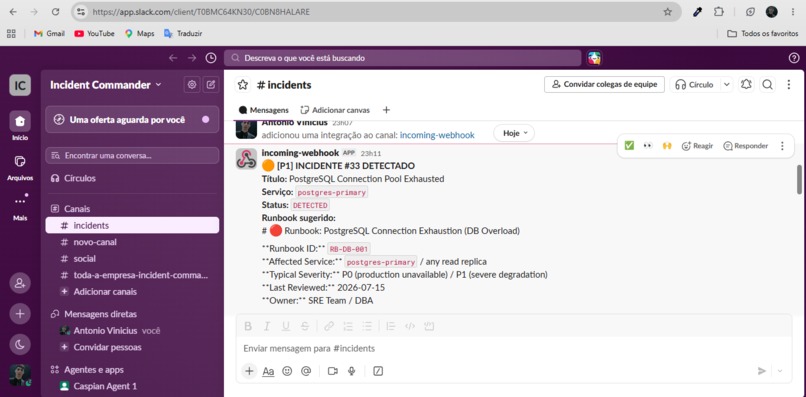Open the Slack AI icon beside search
806x397 pixels.
point(595,58)
